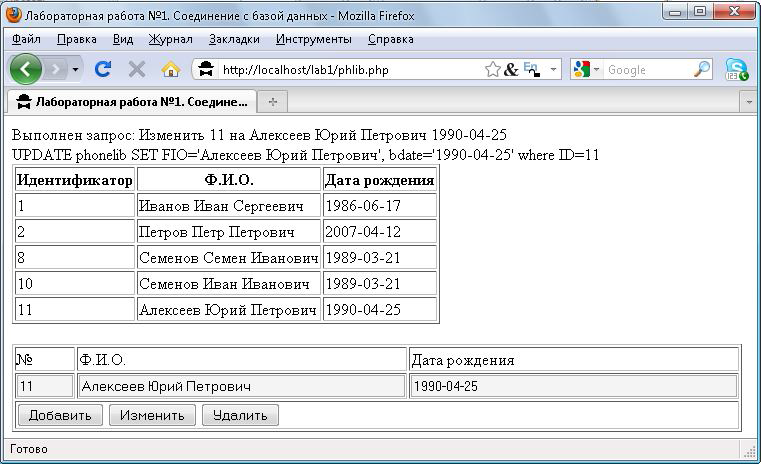Reload the page with the blue refresh icon

[103, 69]
